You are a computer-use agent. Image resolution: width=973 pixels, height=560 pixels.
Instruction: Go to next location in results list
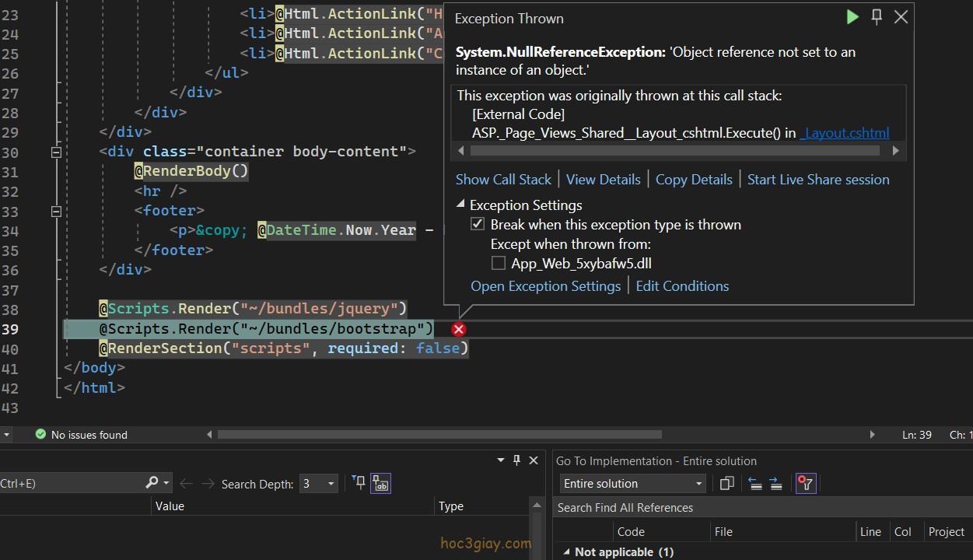[775, 484]
